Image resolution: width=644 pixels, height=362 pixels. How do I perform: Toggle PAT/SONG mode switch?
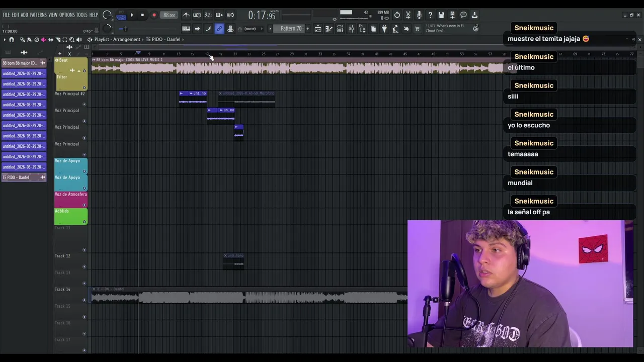[121, 15]
